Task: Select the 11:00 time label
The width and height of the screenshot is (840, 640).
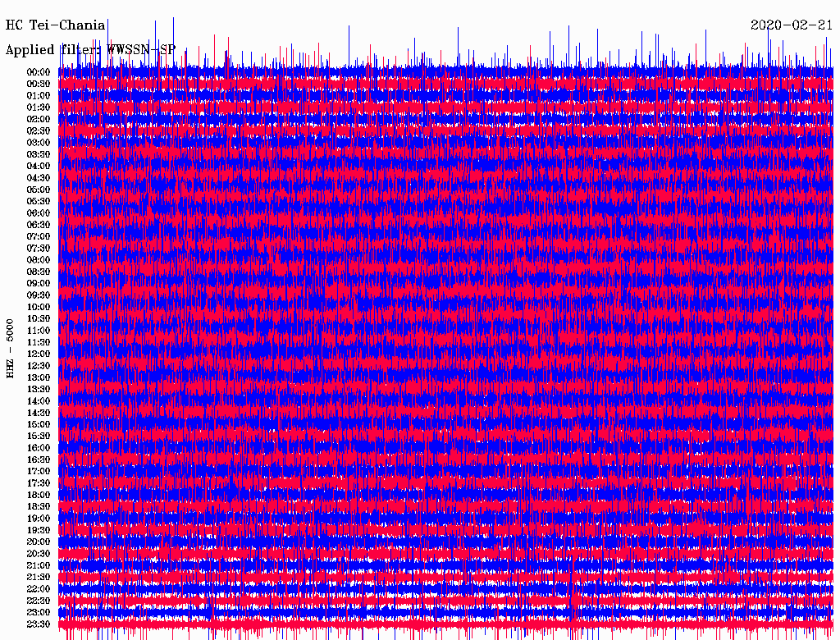Action: (x=39, y=330)
